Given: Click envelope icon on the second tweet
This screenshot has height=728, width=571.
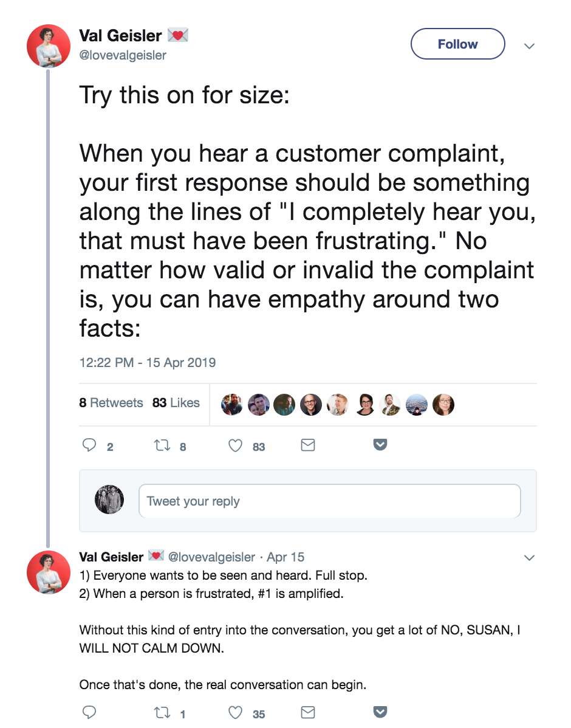Looking at the screenshot, I should click(308, 713).
